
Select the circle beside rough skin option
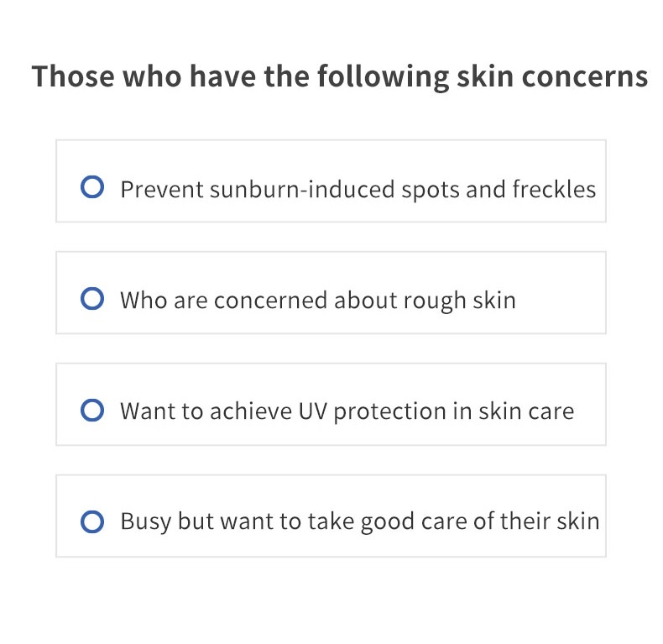[x=92, y=299]
